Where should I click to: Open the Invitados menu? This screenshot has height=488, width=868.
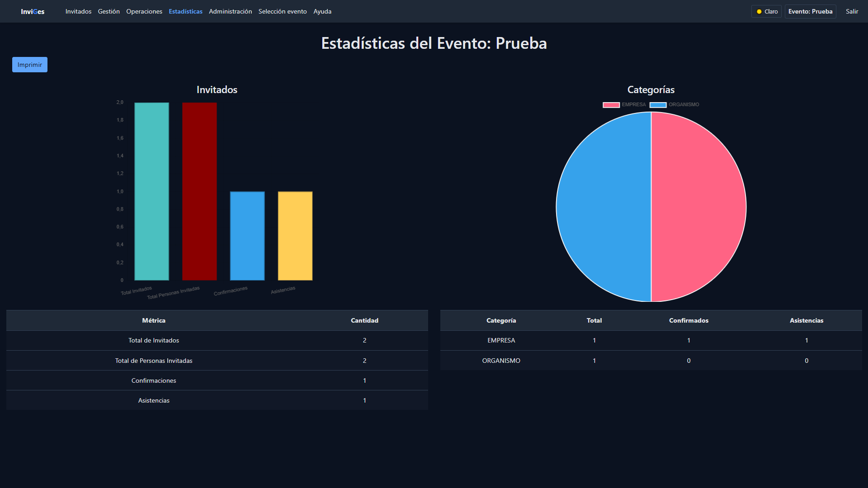(x=78, y=11)
